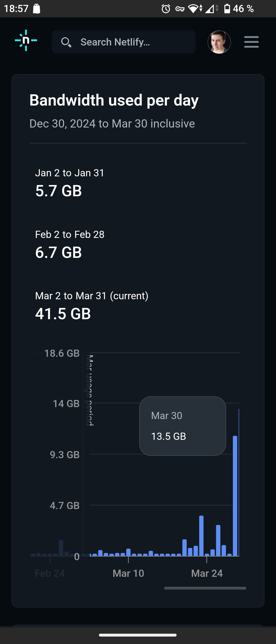The width and height of the screenshot is (276, 644).
Task: Click the Mar 10 axis label
Action: tap(128, 573)
